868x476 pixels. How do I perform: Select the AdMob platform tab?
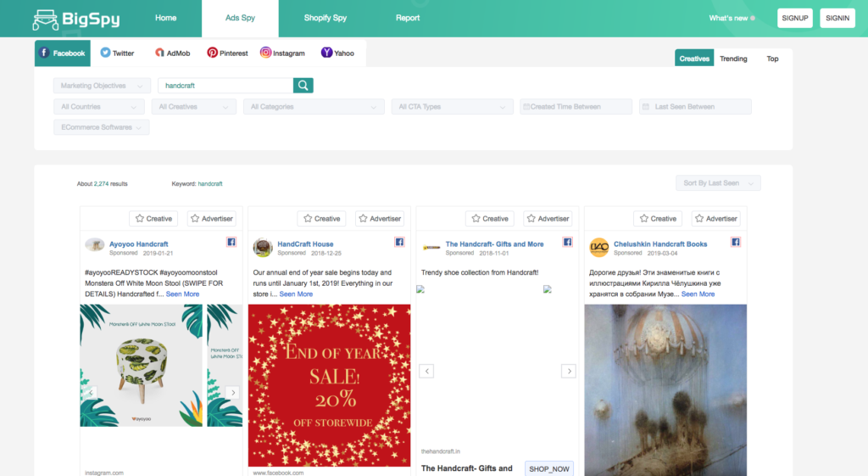[x=173, y=53]
